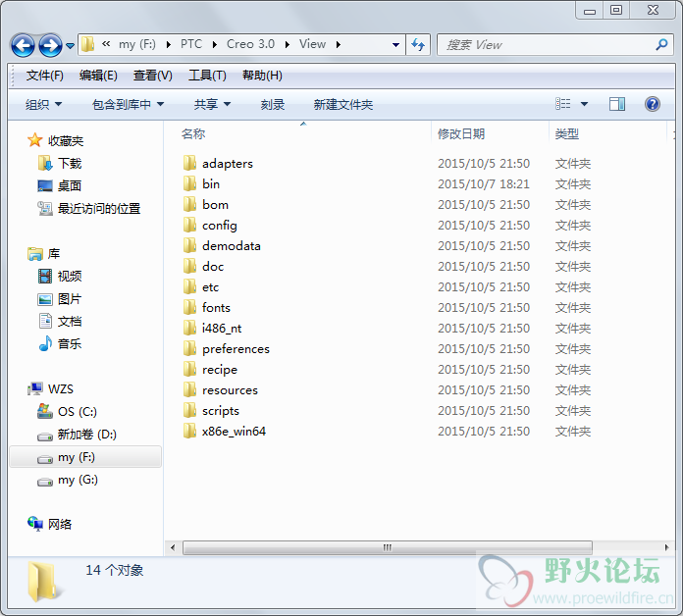Click PTC in the address breadcrumb
Viewport: 683px width, 616px height.
click(191, 44)
